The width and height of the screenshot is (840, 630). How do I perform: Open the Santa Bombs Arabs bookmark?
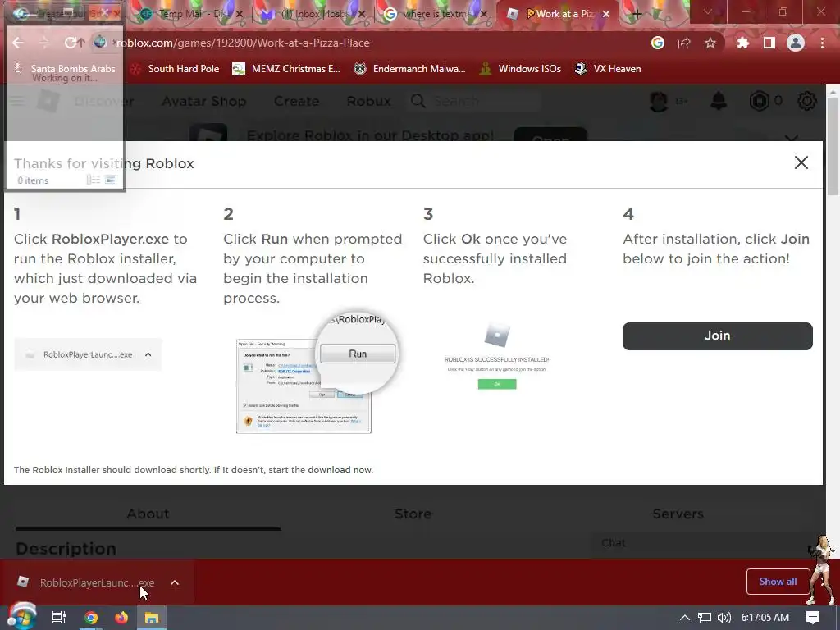pyautogui.click(x=64, y=69)
